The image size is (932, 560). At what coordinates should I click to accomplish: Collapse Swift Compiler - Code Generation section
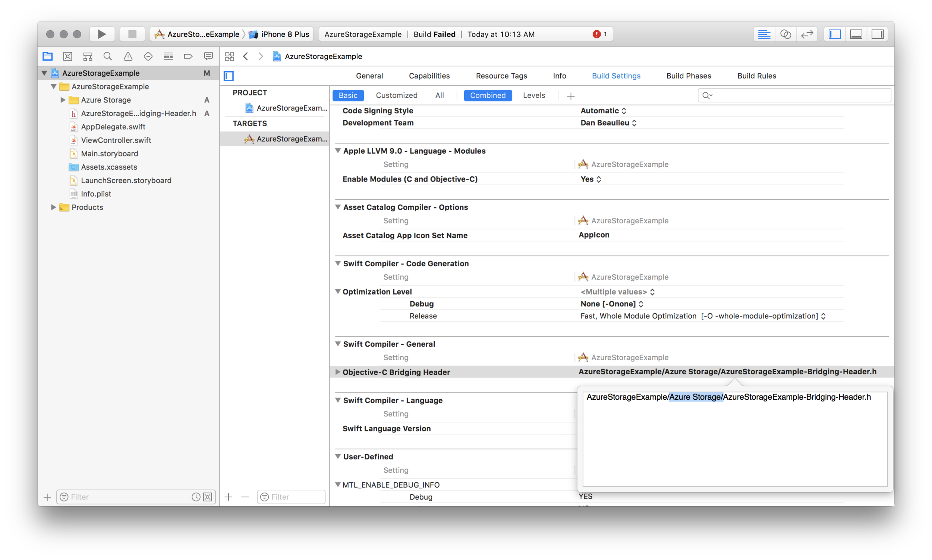point(338,263)
